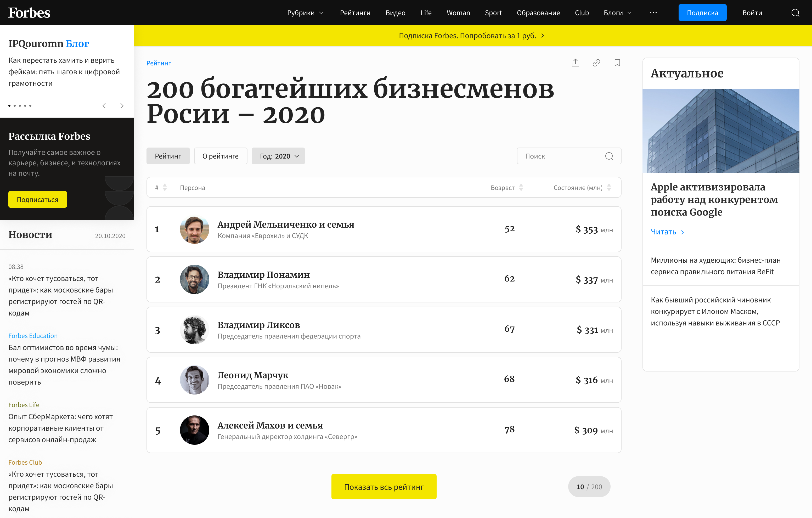Copy link with the chain icon
The image size is (812, 518).
point(596,63)
